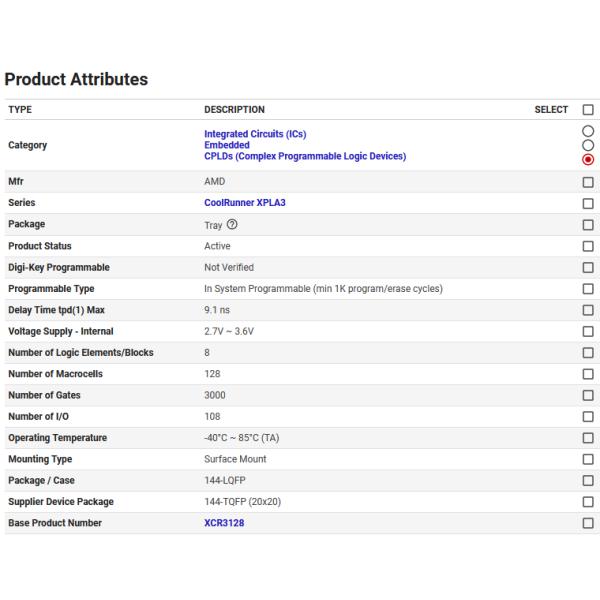Click the 128 macrocells value
The height and width of the screenshot is (600, 600).
212,374
